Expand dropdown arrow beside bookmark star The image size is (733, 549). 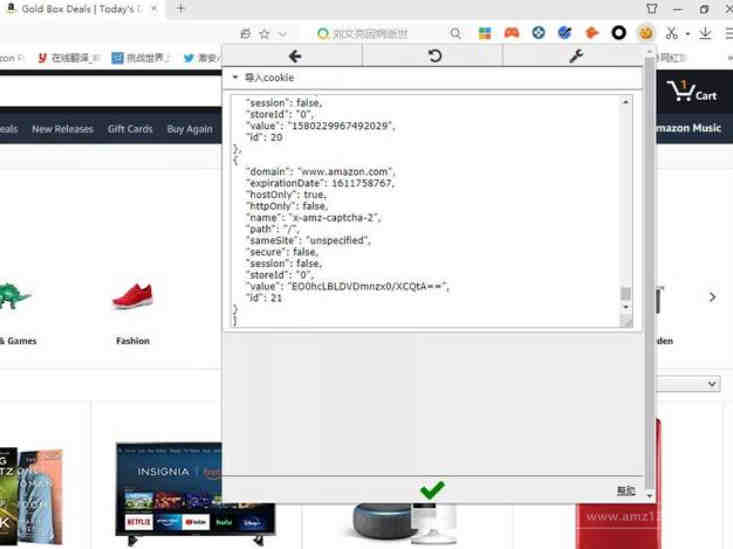tap(282, 34)
